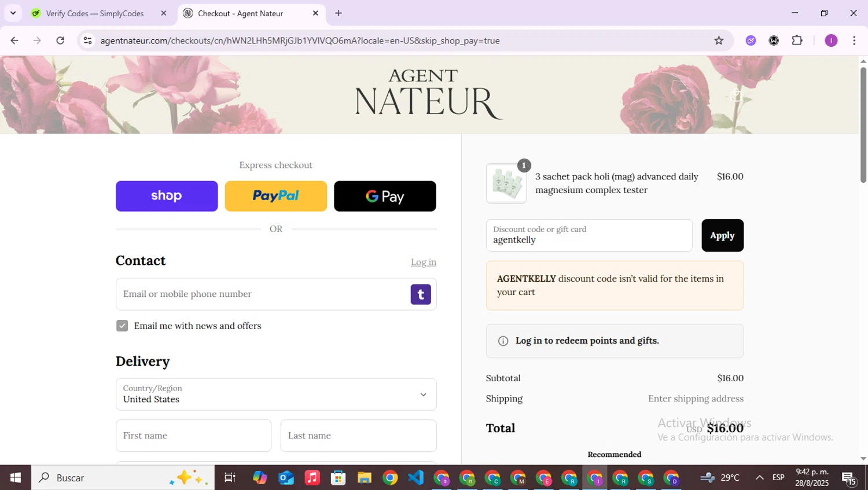Open the tab search dropdown arrow

13,13
